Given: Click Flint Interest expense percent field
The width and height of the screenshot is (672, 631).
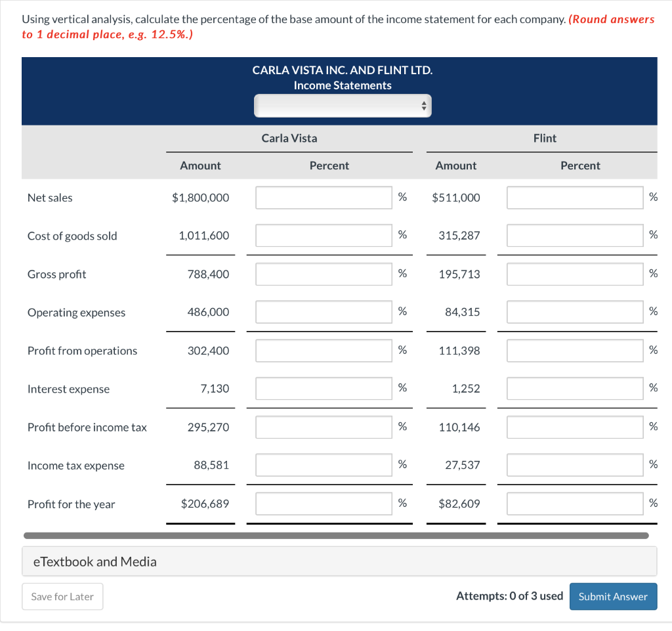Looking at the screenshot, I should click(x=574, y=388).
